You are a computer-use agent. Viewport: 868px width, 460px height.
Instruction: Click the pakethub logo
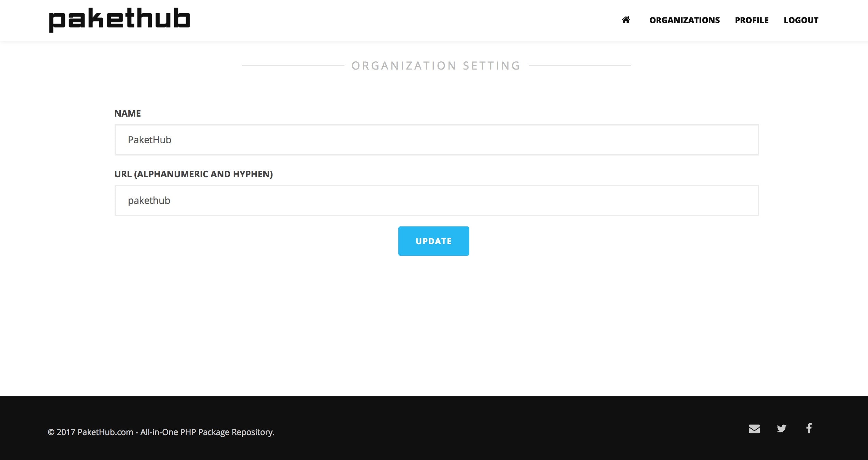point(119,20)
